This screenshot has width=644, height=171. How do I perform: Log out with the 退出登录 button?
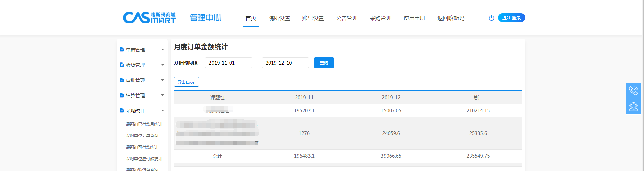pos(511,18)
